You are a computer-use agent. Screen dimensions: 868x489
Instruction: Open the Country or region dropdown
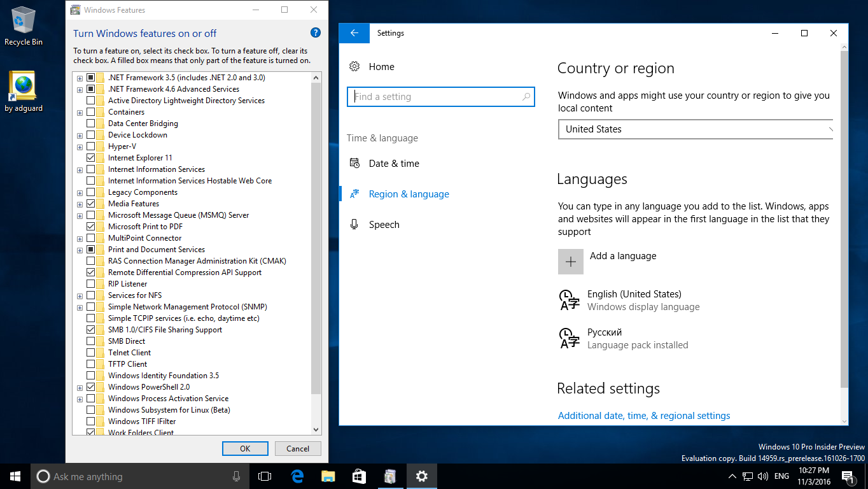click(696, 129)
